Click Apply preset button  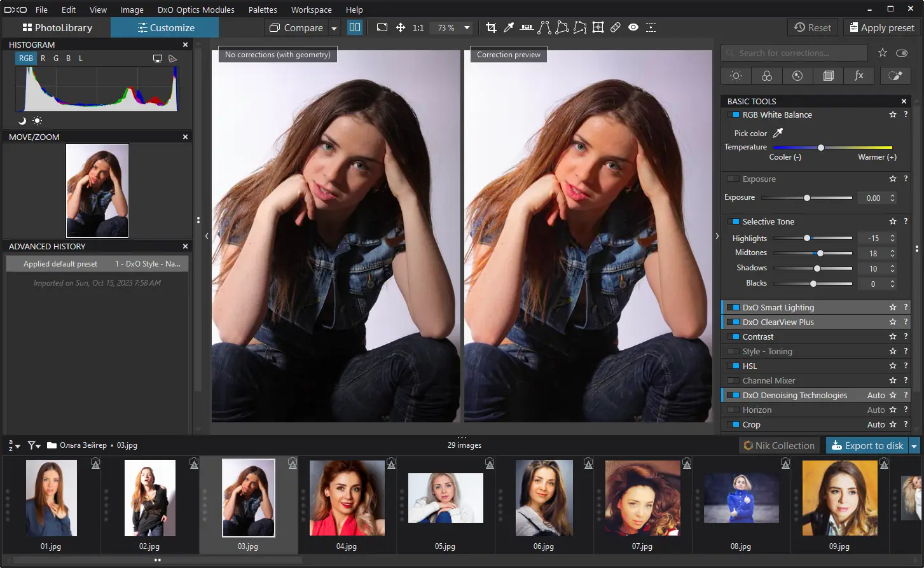881,27
